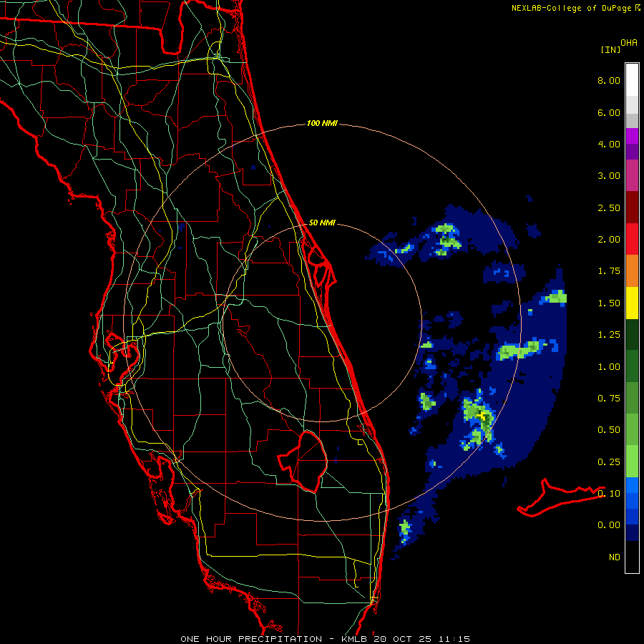Click the 2.50 legend value
644x644 pixels.
click(609, 208)
